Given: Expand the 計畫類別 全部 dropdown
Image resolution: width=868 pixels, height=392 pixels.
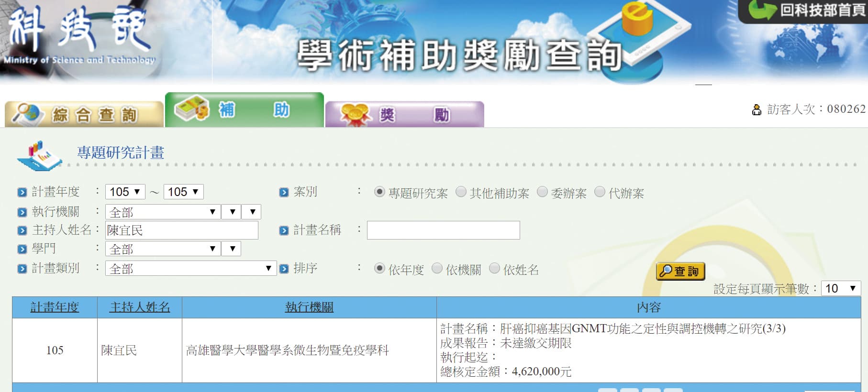Looking at the screenshot, I should (x=191, y=268).
